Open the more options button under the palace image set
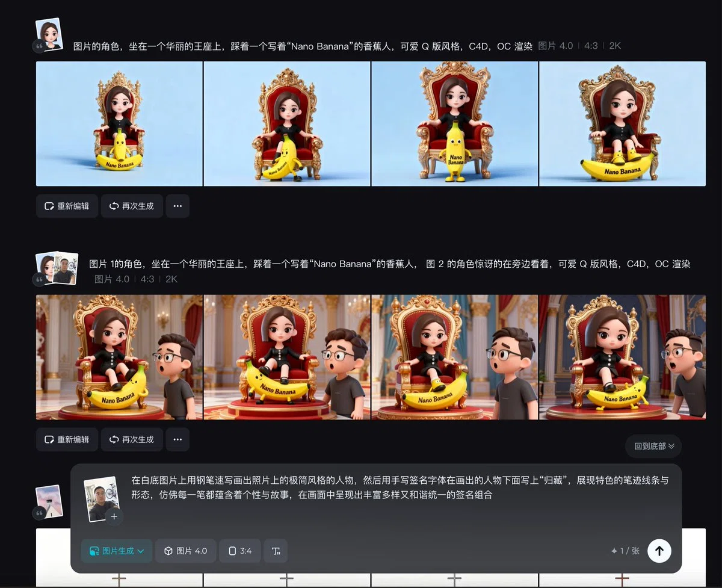The height and width of the screenshot is (588, 722). pyautogui.click(x=177, y=439)
